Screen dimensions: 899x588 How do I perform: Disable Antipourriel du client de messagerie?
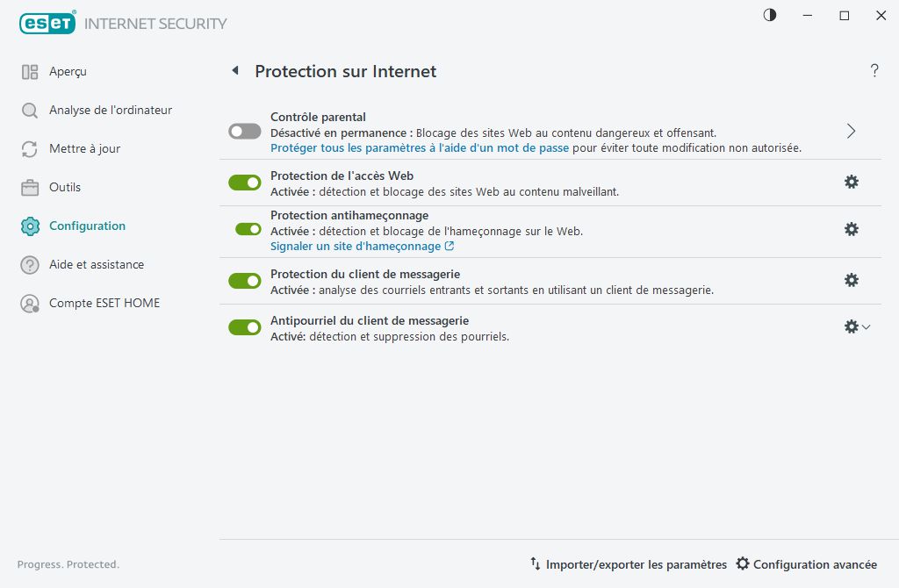[x=244, y=326]
